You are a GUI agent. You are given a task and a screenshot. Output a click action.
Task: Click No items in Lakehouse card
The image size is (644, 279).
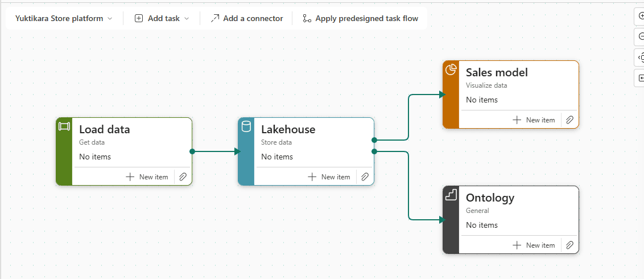tap(277, 157)
